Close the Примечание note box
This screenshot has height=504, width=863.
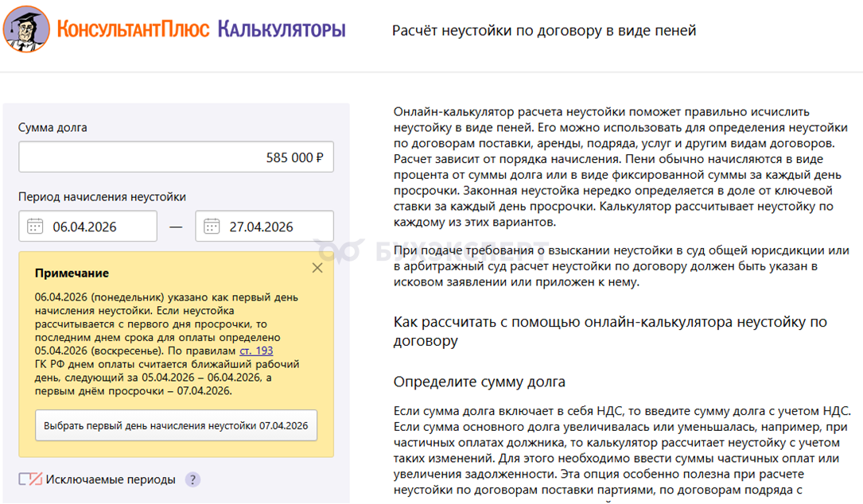(x=317, y=268)
